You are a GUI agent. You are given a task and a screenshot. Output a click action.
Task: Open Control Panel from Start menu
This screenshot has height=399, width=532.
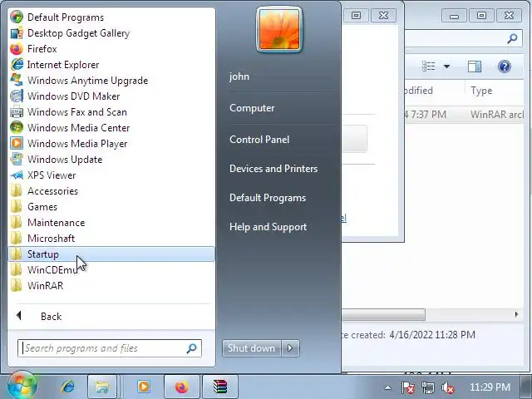point(259,140)
